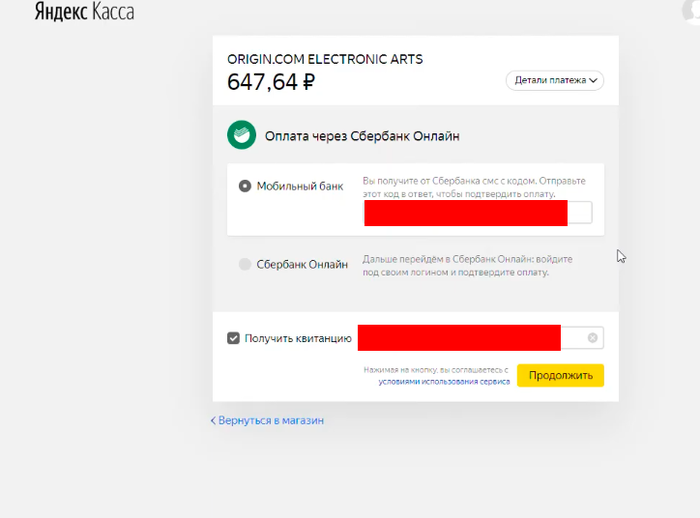
Task: Uncheck the Получить квитанцию checkbox
Action: [x=233, y=338]
